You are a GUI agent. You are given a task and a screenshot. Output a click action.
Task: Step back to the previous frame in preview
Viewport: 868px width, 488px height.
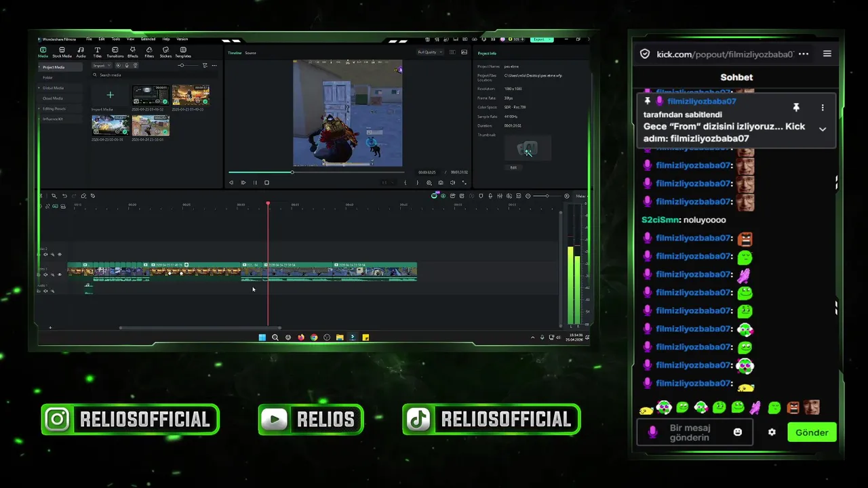(231, 182)
